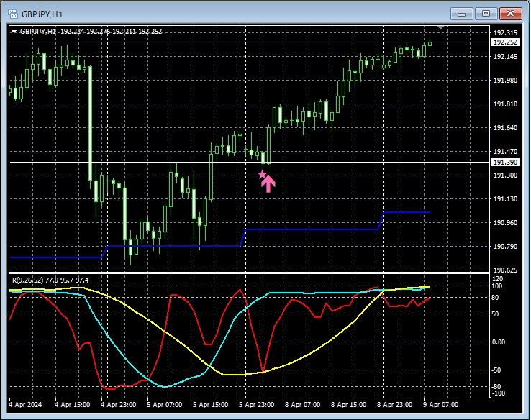The image size is (531, 420).
Task: Click the current price label 192.252
Action: pos(505,42)
